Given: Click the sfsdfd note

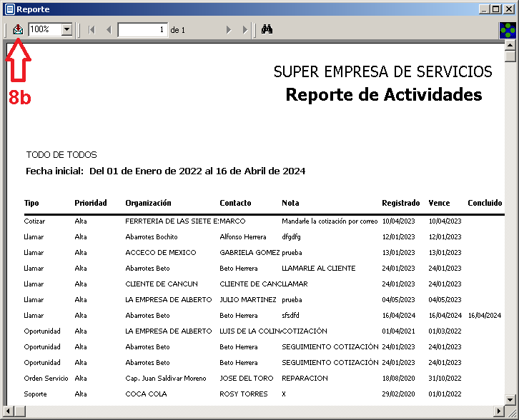Looking at the screenshot, I should [290, 315].
